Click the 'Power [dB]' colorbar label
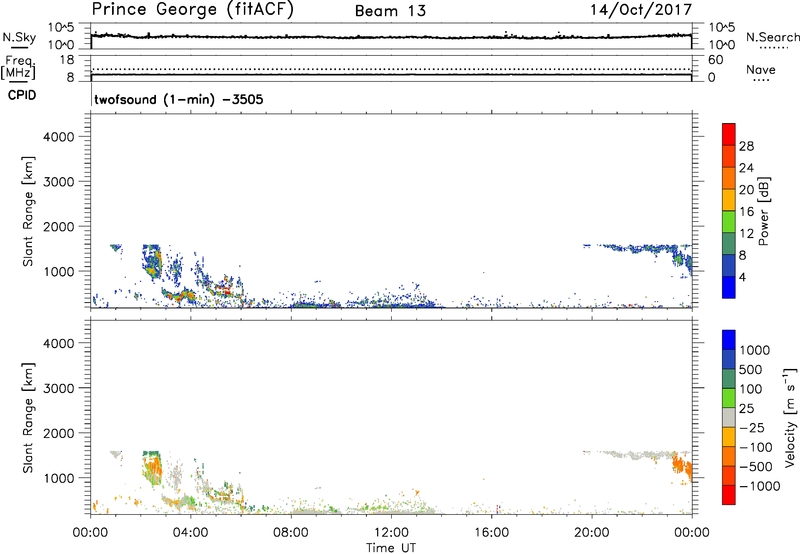Viewport: 800px width, 554px height. coord(763,211)
